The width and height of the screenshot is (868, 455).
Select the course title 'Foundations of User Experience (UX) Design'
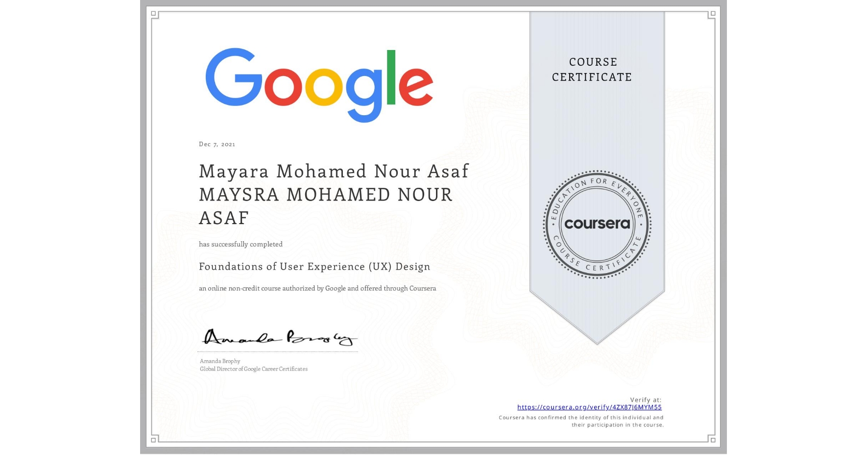click(x=314, y=267)
